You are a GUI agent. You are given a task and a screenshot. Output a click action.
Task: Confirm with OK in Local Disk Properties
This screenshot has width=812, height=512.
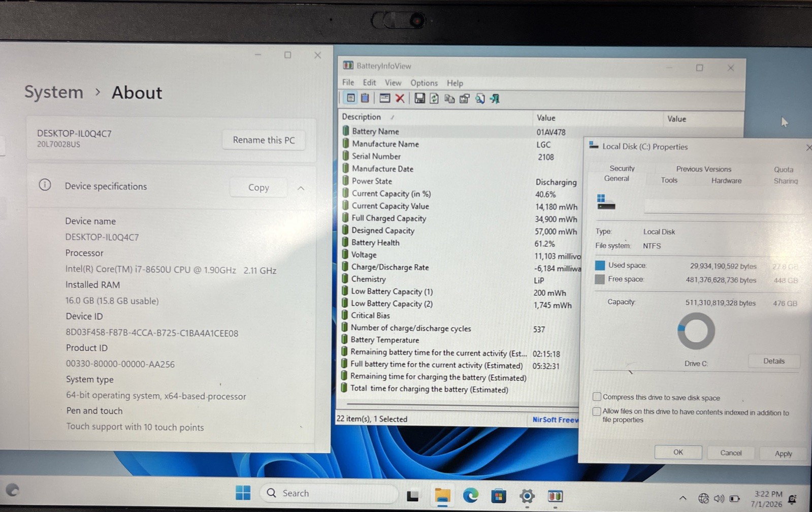[678, 452]
